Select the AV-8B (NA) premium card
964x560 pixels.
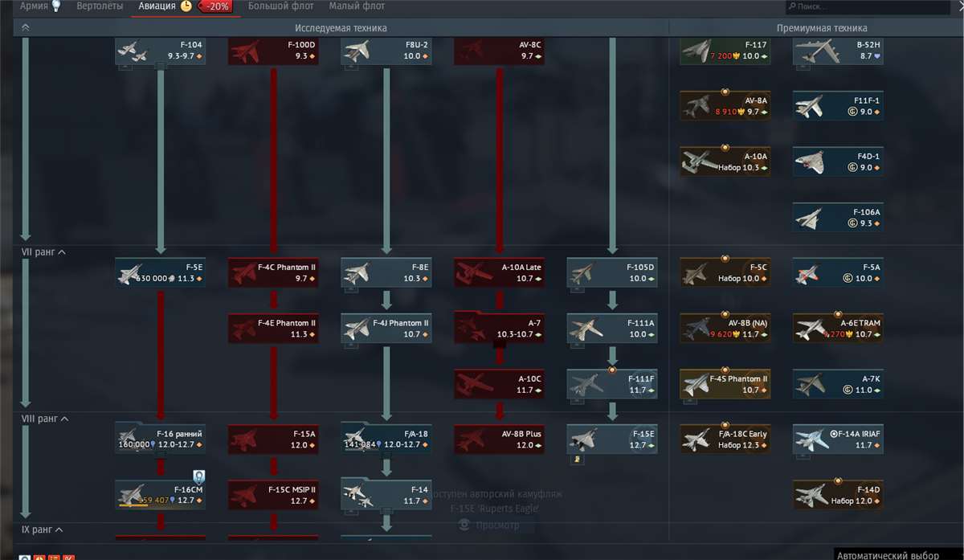725,328
